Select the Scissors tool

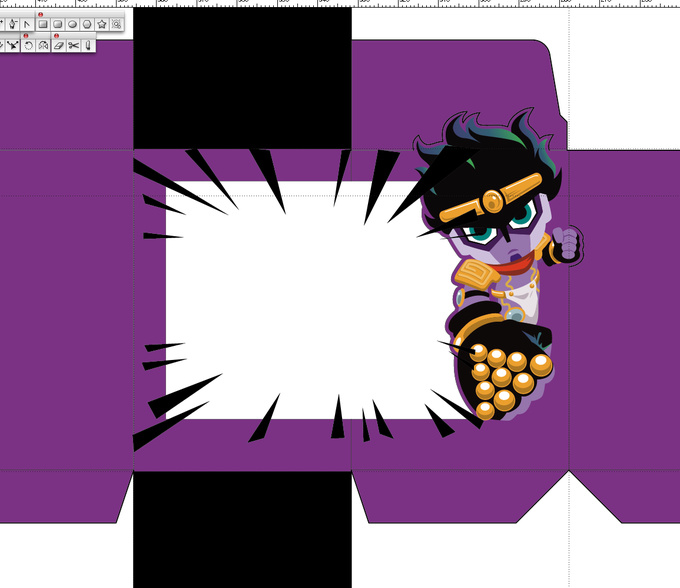(73, 45)
